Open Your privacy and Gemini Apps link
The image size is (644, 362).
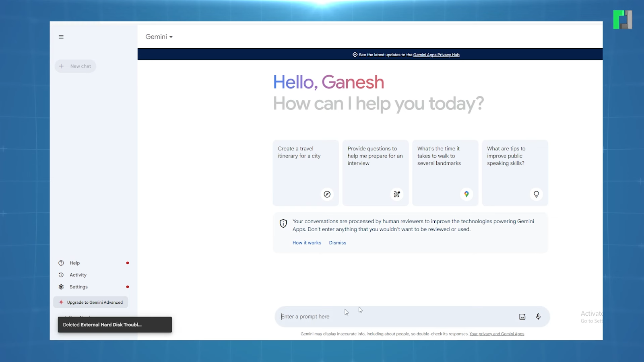pyautogui.click(x=497, y=334)
